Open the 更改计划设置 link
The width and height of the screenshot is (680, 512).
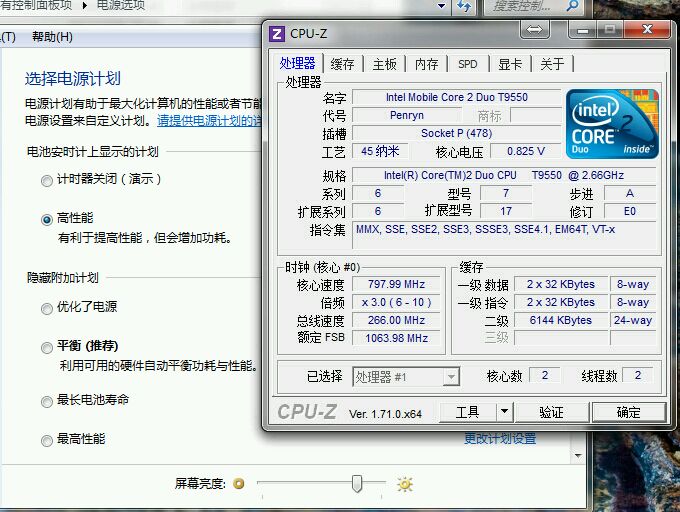(x=500, y=439)
